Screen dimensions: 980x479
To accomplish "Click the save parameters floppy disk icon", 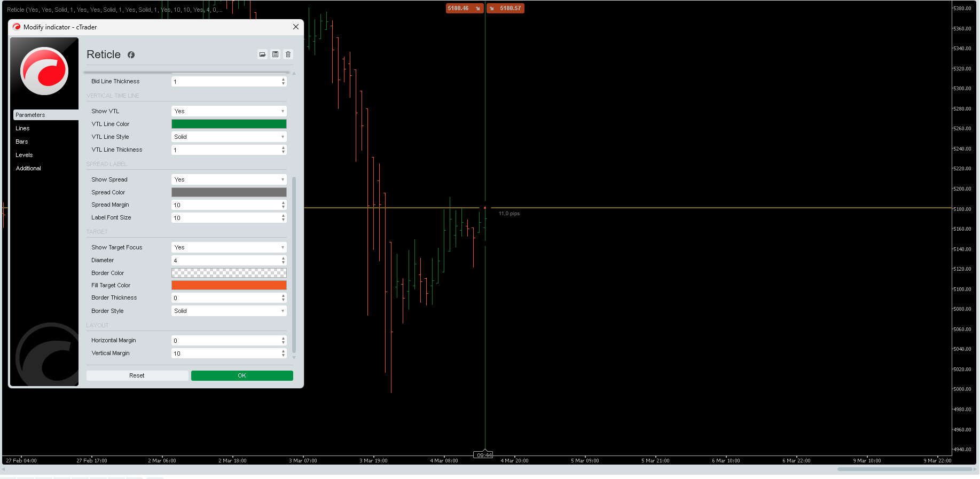I will 275,54.
